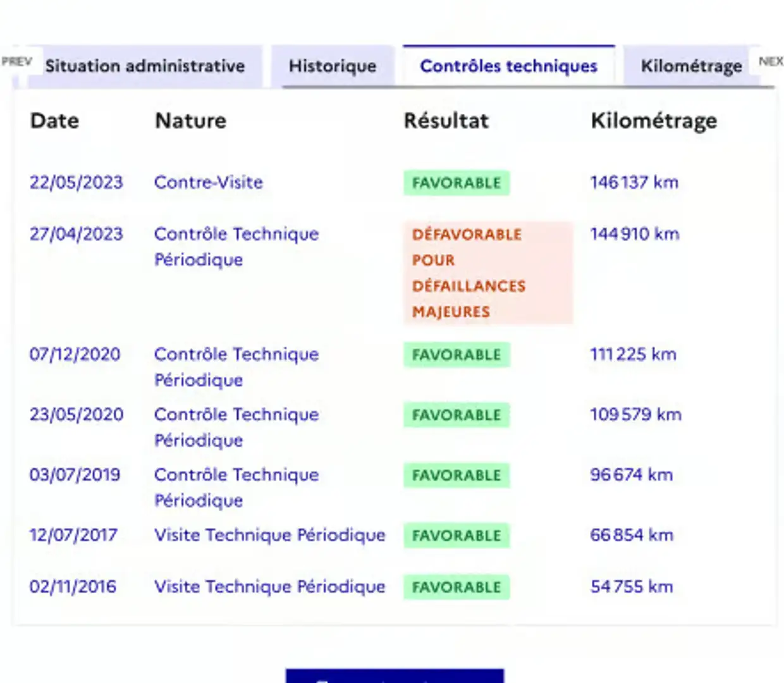
Task: Click the PREV tab scroll control
Action: tap(17, 61)
